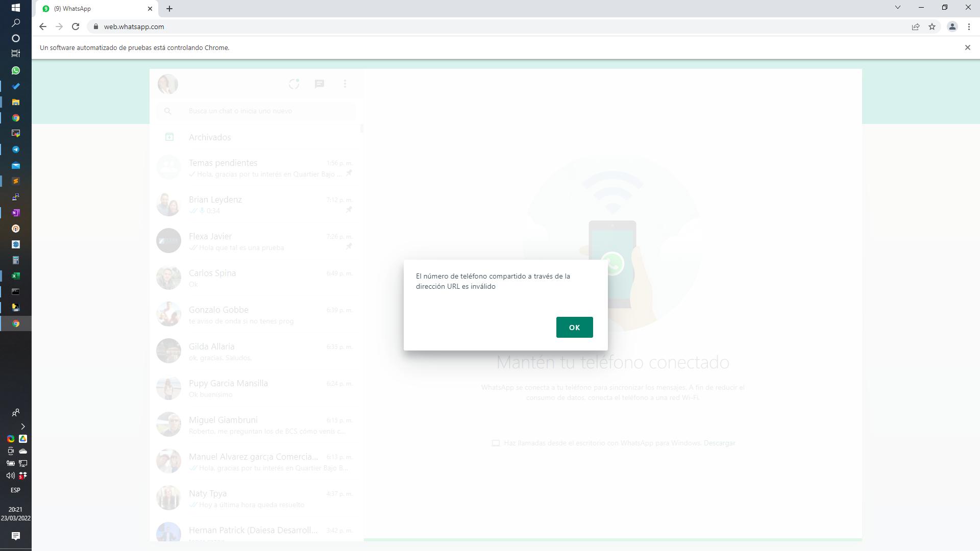This screenshot has width=980, height=551.
Task: Open OneDrive cloud tray icon
Action: 23,451
